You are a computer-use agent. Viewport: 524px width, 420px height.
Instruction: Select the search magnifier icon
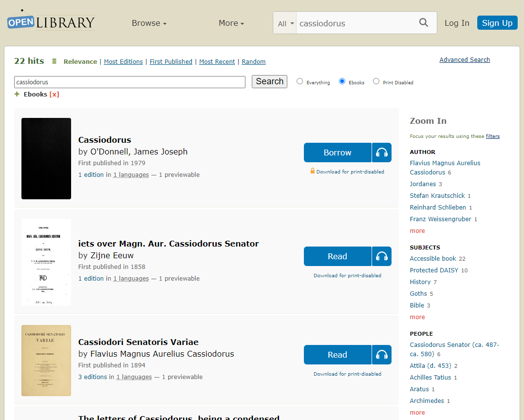point(423,22)
